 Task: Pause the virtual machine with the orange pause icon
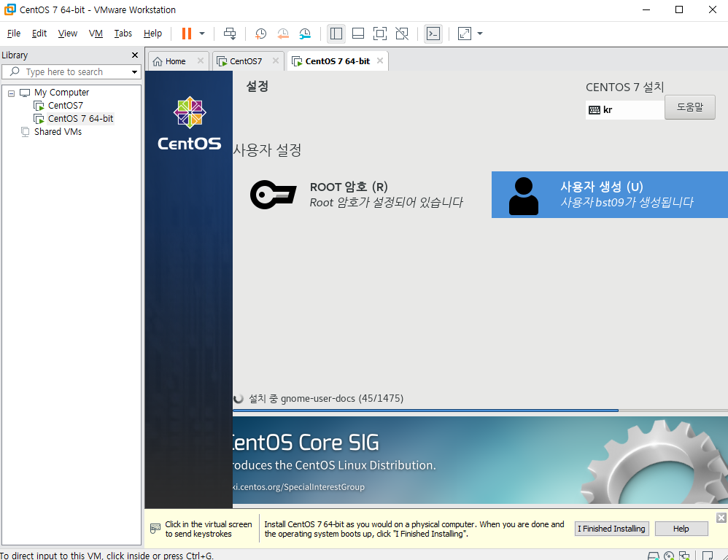click(187, 34)
